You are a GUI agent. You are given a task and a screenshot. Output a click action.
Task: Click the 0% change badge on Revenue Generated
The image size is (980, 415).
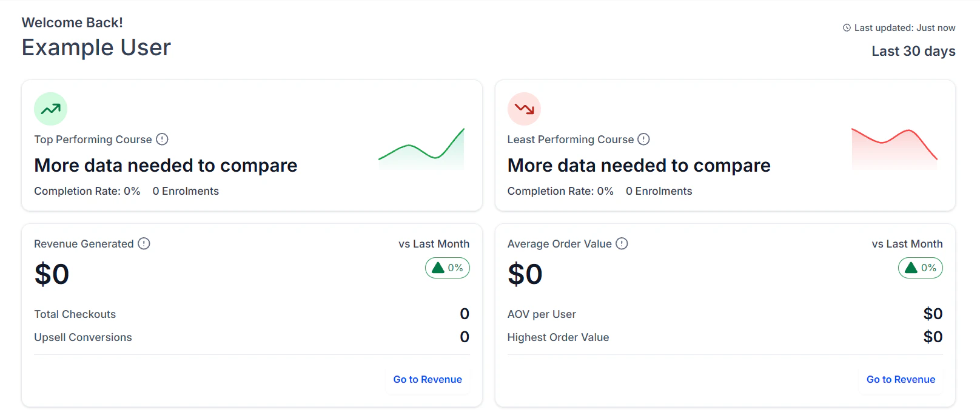448,268
